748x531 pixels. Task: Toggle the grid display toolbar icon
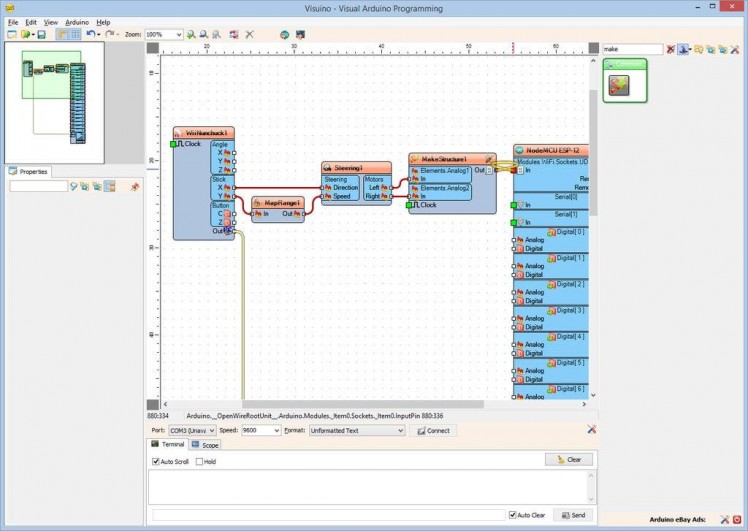(75, 34)
